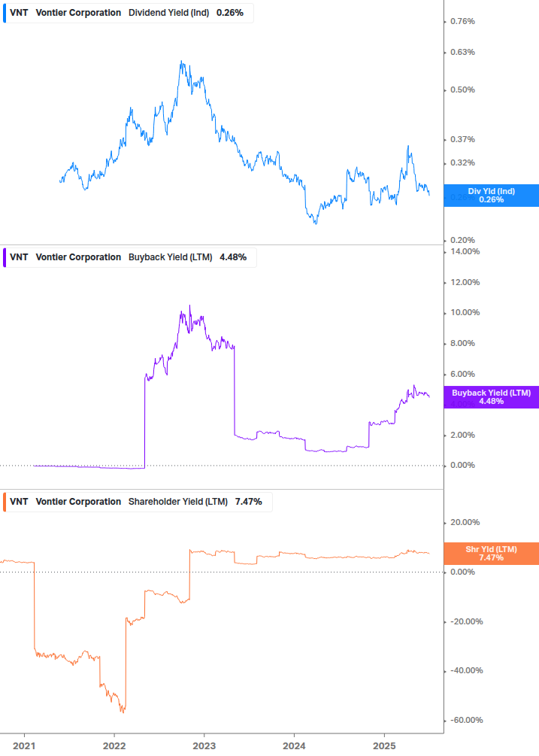The height and width of the screenshot is (756, 539).
Task: Click the purple Buyback Yield (LTM) 4.48% tag
Action: point(492,397)
